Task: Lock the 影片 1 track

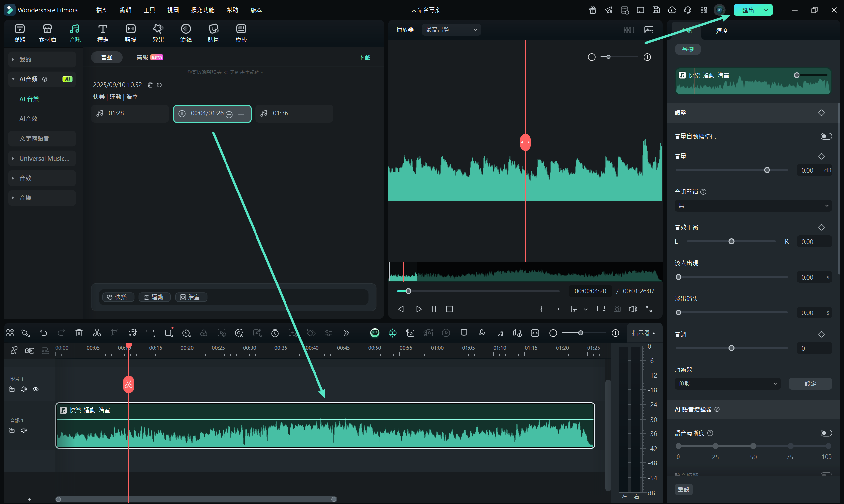Action: click(x=12, y=389)
